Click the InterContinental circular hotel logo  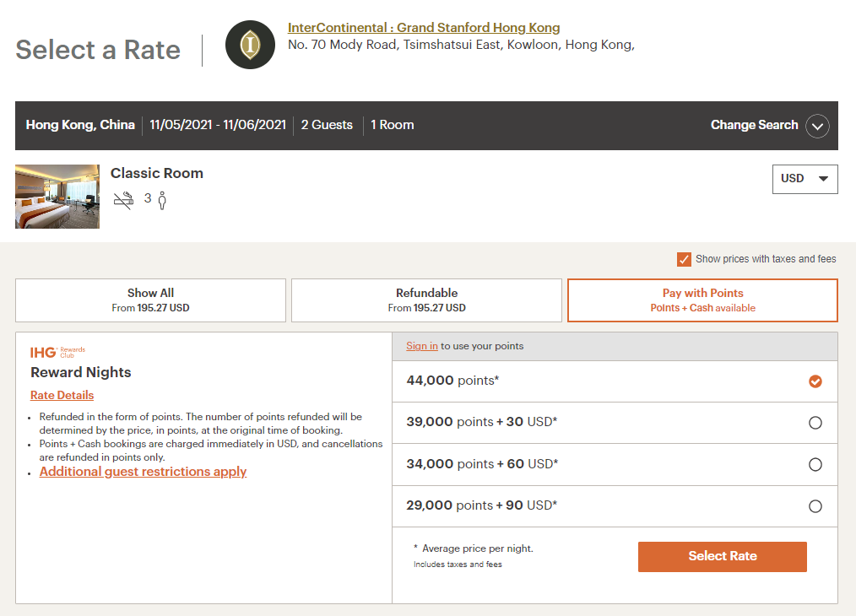(x=250, y=45)
